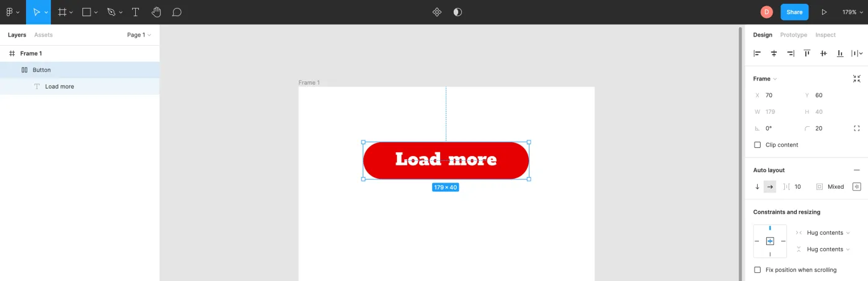Enable Fix position when scrolling
868x281 pixels.
tap(757, 270)
